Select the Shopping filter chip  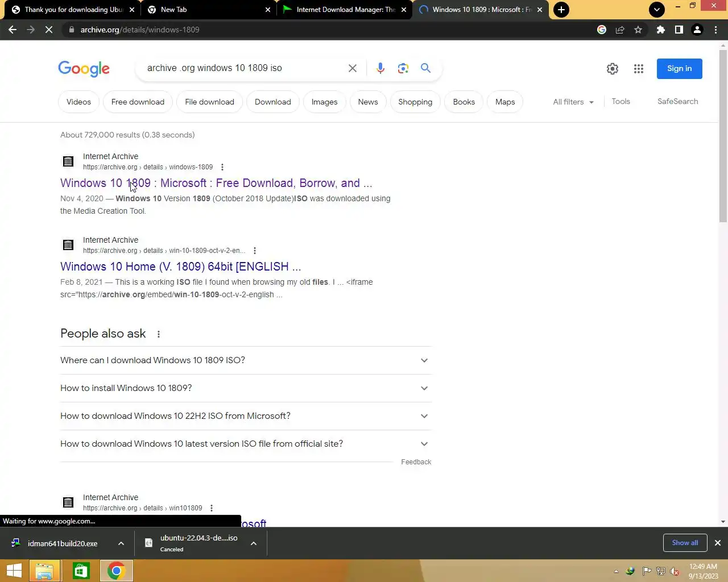[x=415, y=102]
